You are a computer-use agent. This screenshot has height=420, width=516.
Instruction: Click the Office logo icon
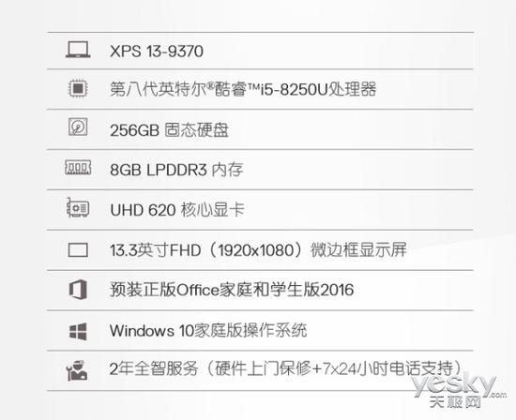[x=78, y=290]
